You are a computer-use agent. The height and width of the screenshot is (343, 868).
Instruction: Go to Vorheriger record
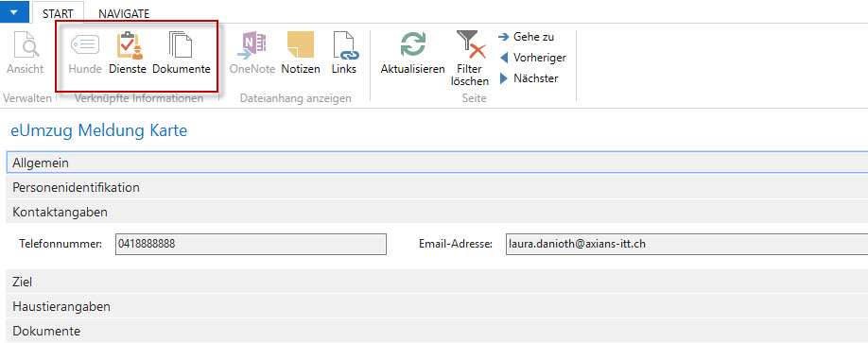point(532,58)
